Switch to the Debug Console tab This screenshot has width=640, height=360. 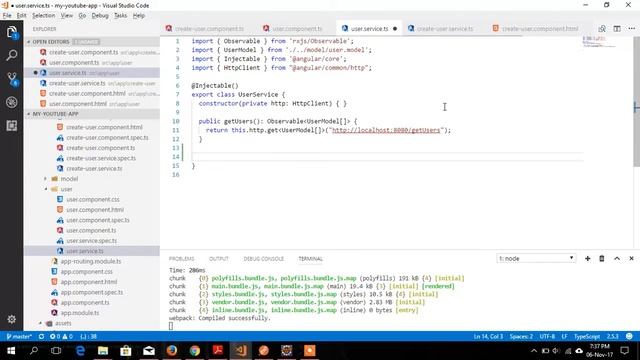(264, 259)
